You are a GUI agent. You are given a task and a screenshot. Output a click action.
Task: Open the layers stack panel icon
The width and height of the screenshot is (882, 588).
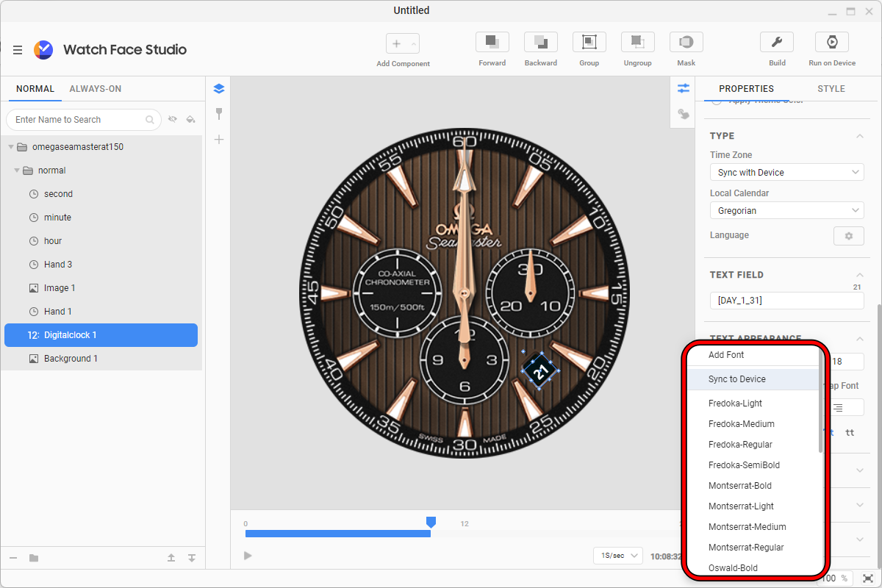pyautogui.click(x=218, y=89)
